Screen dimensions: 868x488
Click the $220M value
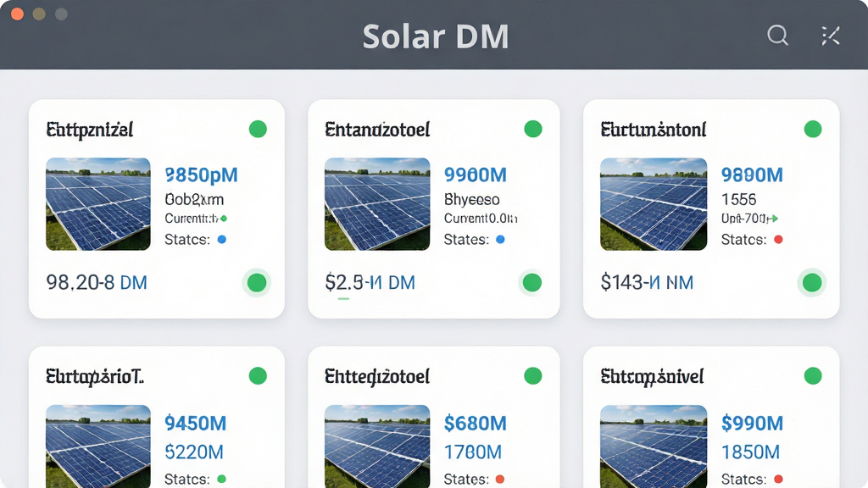coord(194,452)
